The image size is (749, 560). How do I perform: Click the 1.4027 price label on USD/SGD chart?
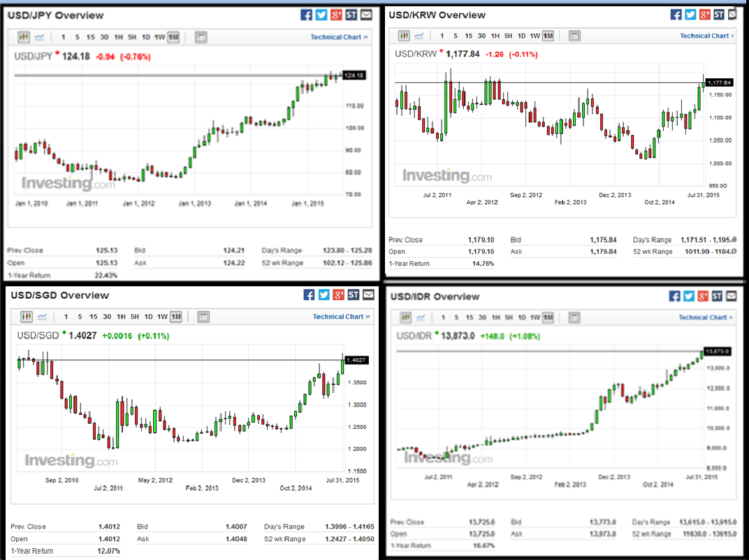click(x=355, y=360)
